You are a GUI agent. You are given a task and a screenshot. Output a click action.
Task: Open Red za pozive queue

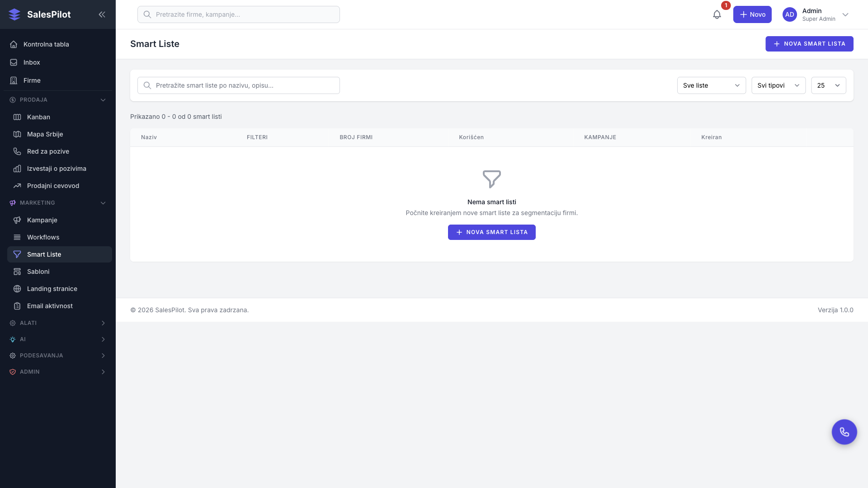(48, 151)
